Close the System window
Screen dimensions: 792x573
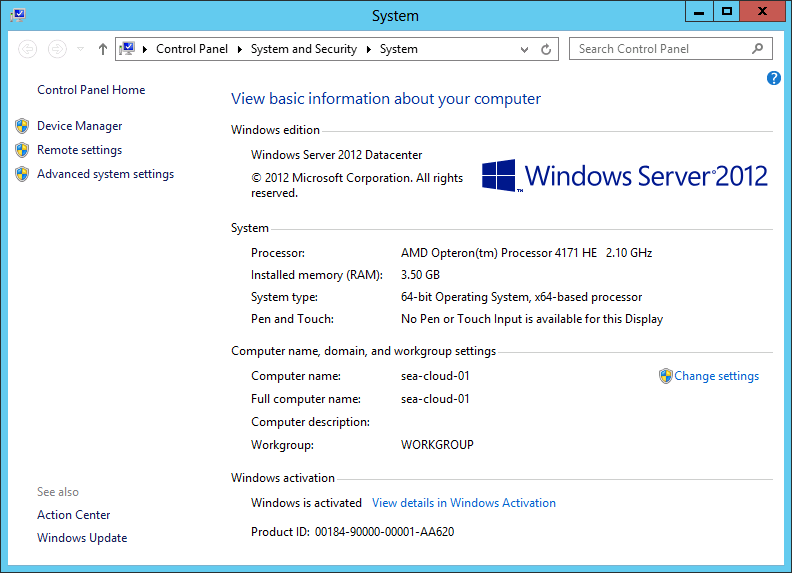762,11
